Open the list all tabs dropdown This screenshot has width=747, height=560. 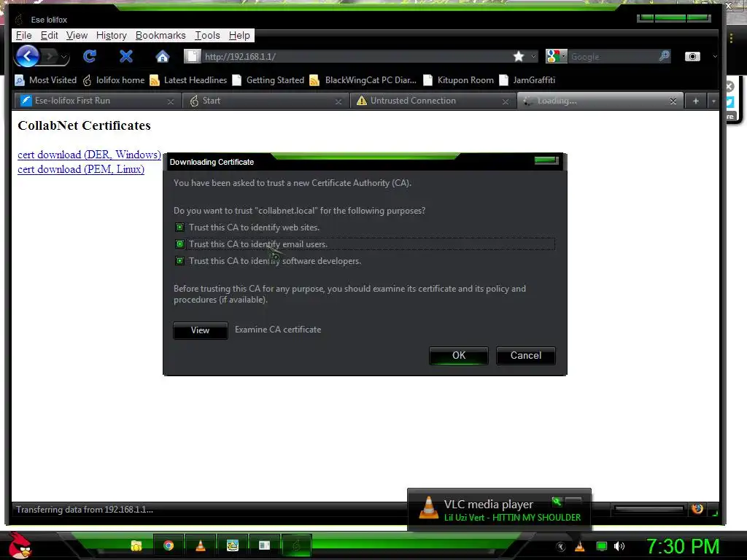(x=713, y=101)
